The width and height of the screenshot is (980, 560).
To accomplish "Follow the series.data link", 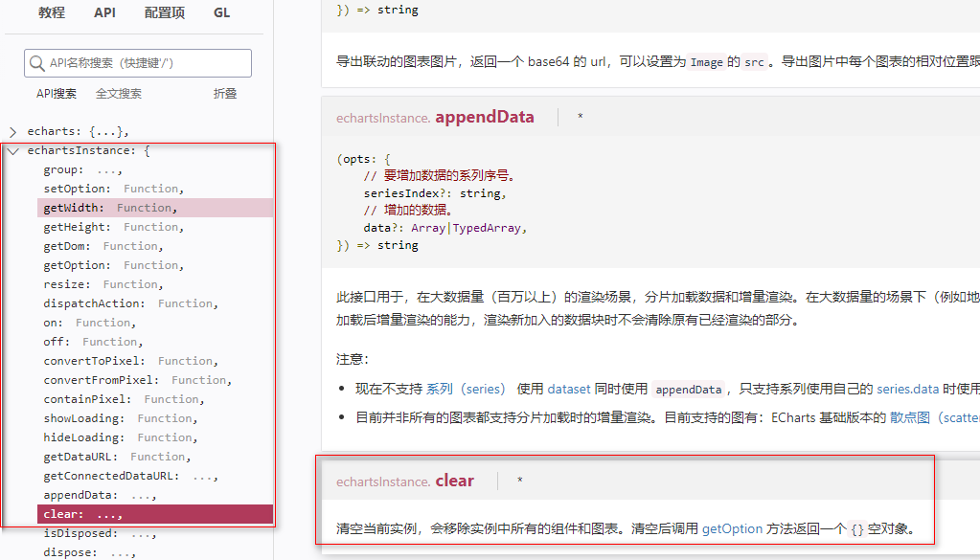I will pos(907,389).
